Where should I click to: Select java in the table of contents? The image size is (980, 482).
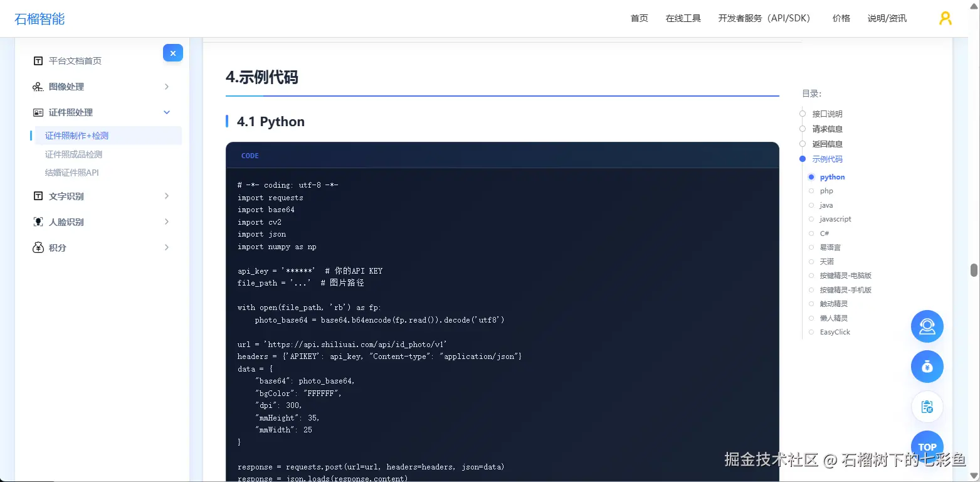coord(826,205)
